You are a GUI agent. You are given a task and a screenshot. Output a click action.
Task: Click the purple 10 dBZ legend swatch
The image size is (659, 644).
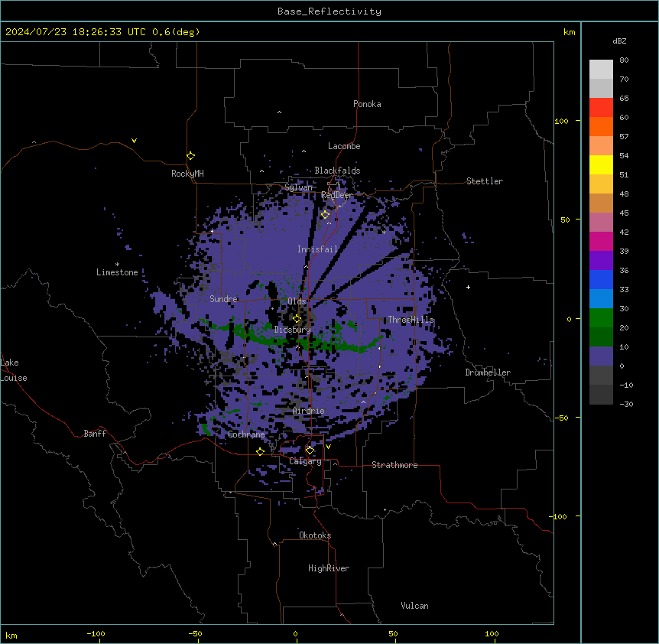click(601, 356)
